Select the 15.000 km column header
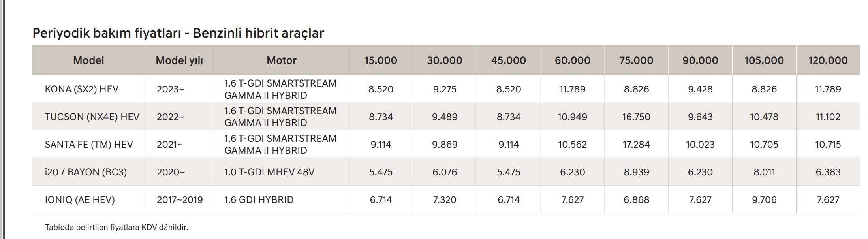This screenshot has height=239, width=868. click(x=381, y=60)
